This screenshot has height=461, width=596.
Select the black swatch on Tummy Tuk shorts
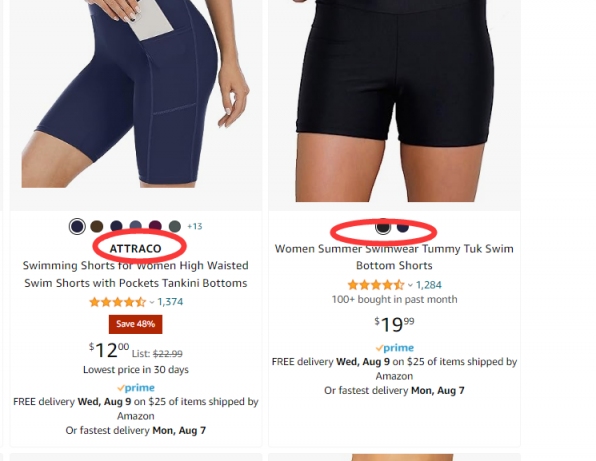pyautogui.click(x=383, y=227)
